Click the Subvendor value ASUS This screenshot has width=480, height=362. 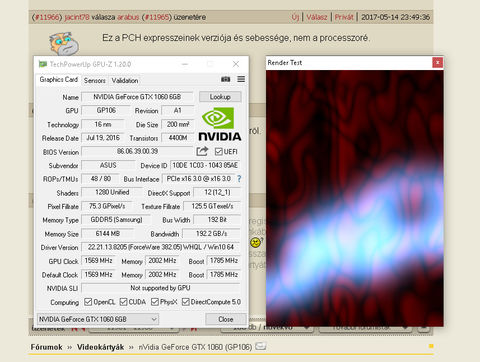coord(108,165)
